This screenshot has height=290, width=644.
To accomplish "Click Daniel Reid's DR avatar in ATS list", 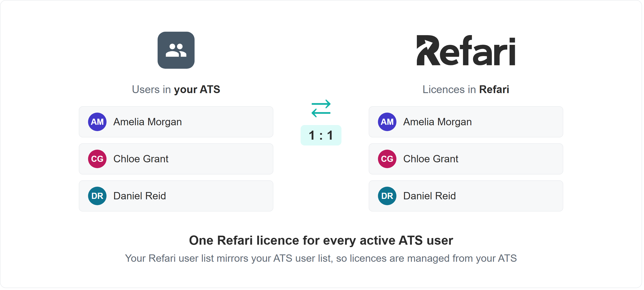I will coord(97,196).
